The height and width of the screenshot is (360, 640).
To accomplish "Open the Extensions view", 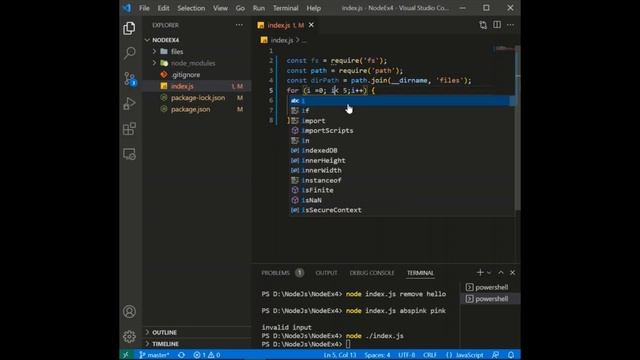I will [x=129, y=129].
